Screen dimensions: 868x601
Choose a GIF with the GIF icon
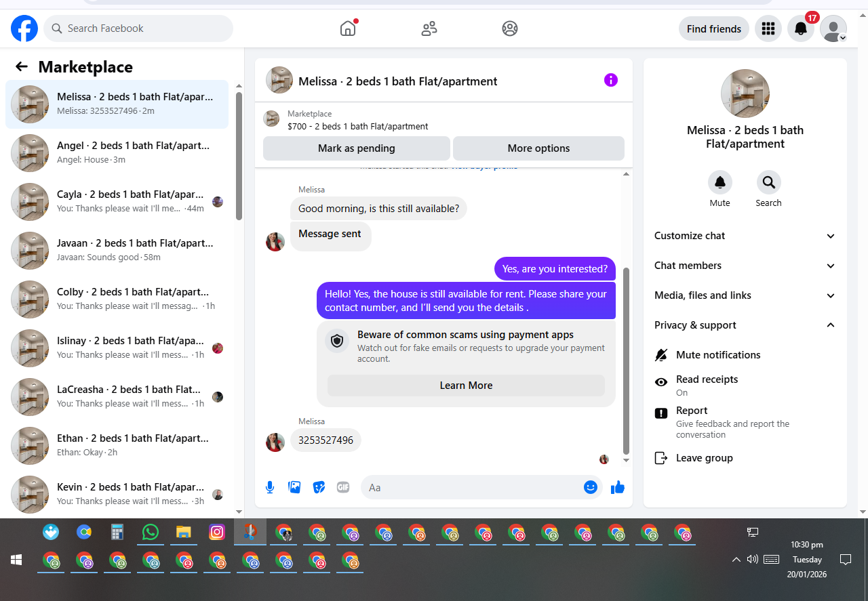tap(343, 487)
